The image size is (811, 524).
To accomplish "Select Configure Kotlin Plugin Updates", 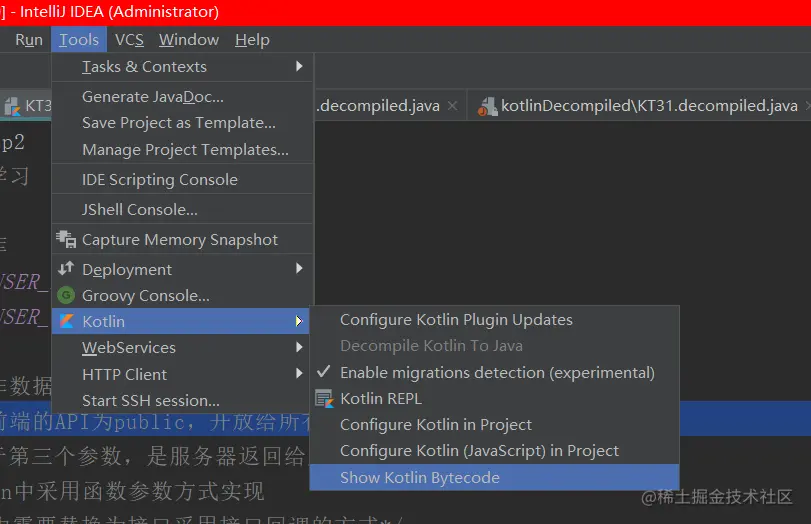I will point(494,320).
